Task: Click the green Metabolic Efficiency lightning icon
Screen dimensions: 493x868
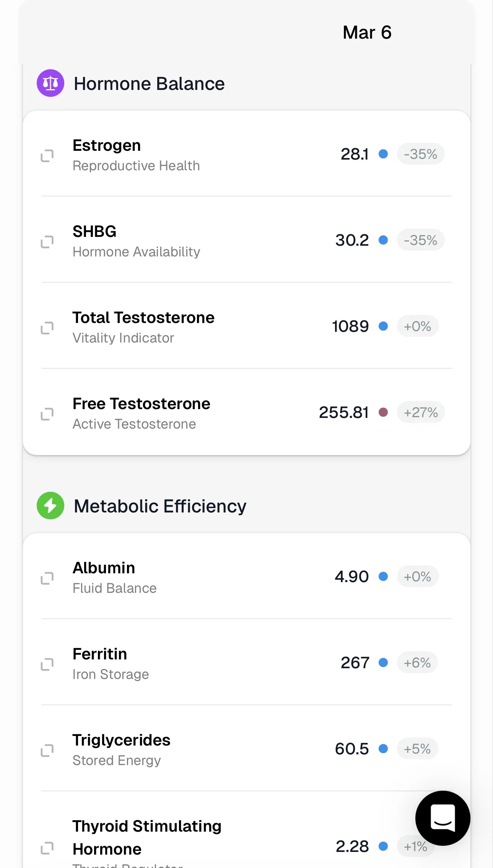Action: tap(50, 506)
